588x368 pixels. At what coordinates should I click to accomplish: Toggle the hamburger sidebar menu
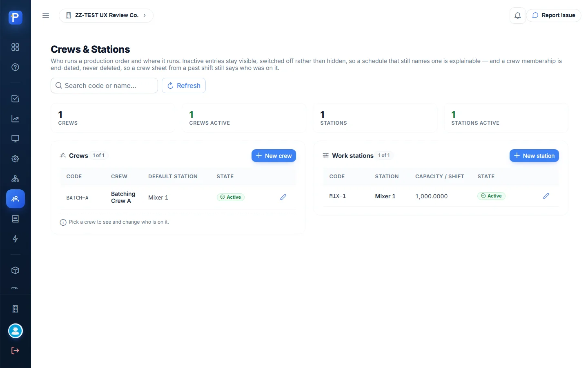(46, 16)
